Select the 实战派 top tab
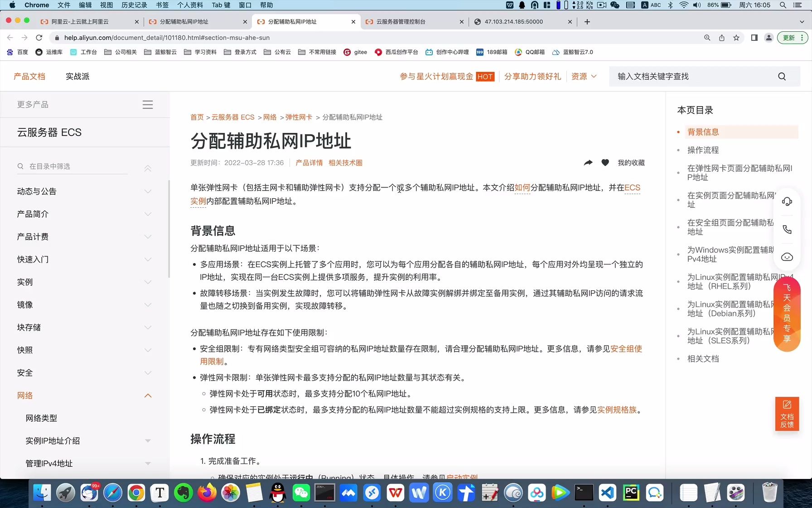The height and width of the screenshot is (508, 812). [x=77, y=76]
